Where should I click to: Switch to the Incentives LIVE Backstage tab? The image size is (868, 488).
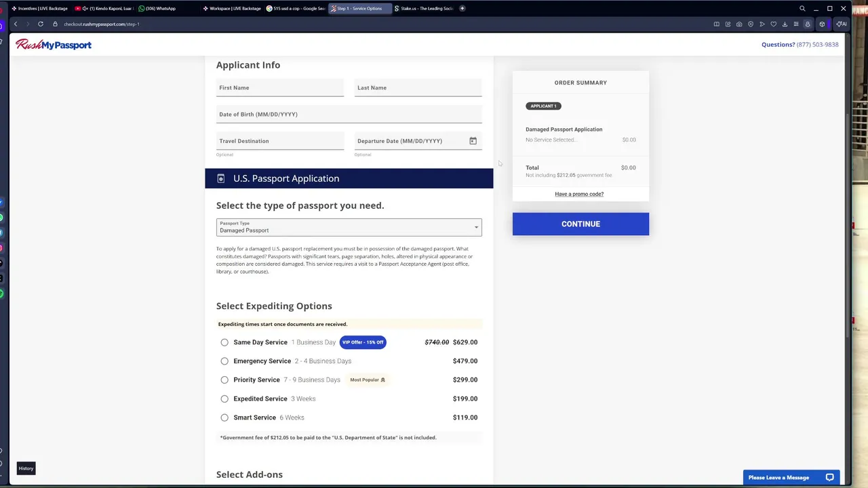pyautogui.click(x=39, y=9)
